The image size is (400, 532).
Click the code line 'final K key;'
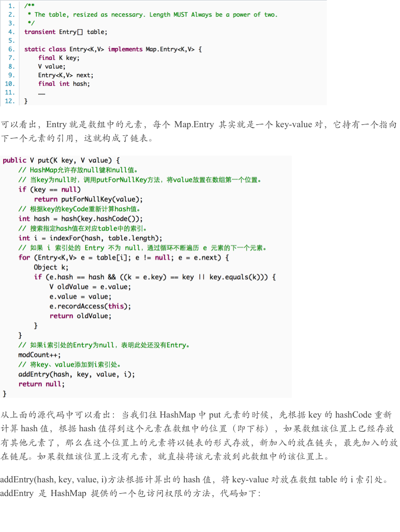59,58
